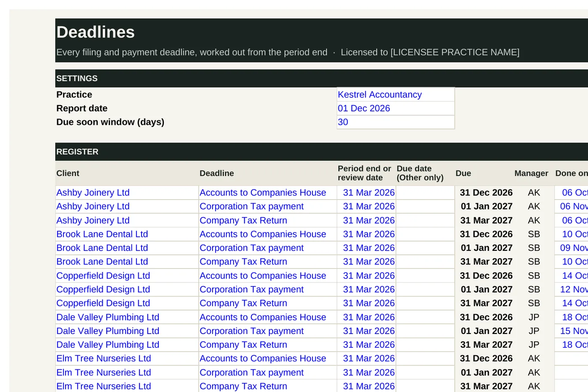The image size is (588, 392).
Task: Select Company Tax Return for Copperfield Design
Action: (x=268, y=303)
